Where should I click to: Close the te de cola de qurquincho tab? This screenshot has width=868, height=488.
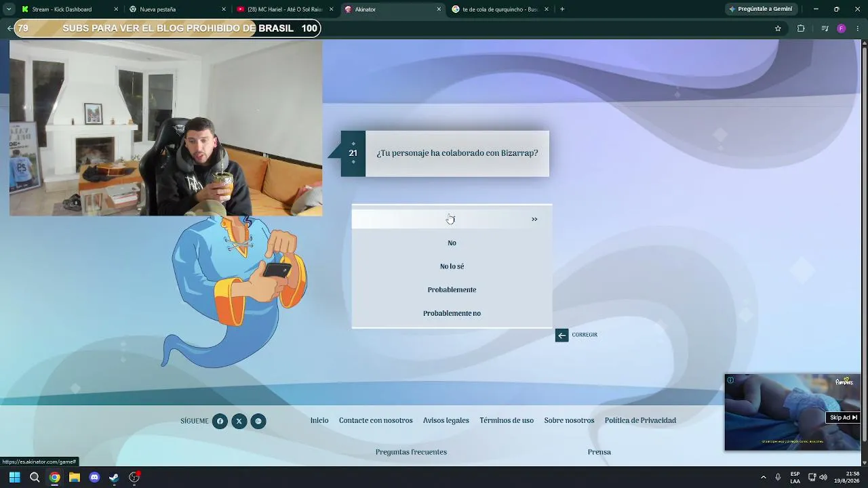pyautogui.click(x=547, y=9)
